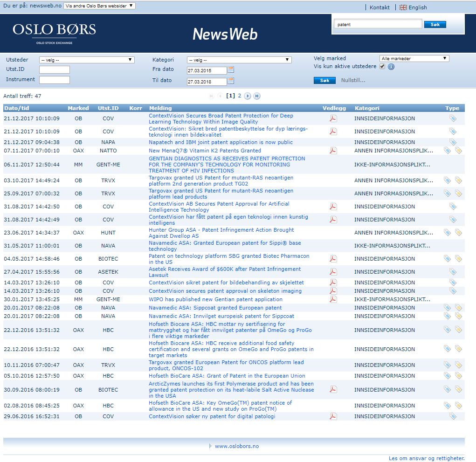Click the Oslo Børs logo

pos(55,34)
